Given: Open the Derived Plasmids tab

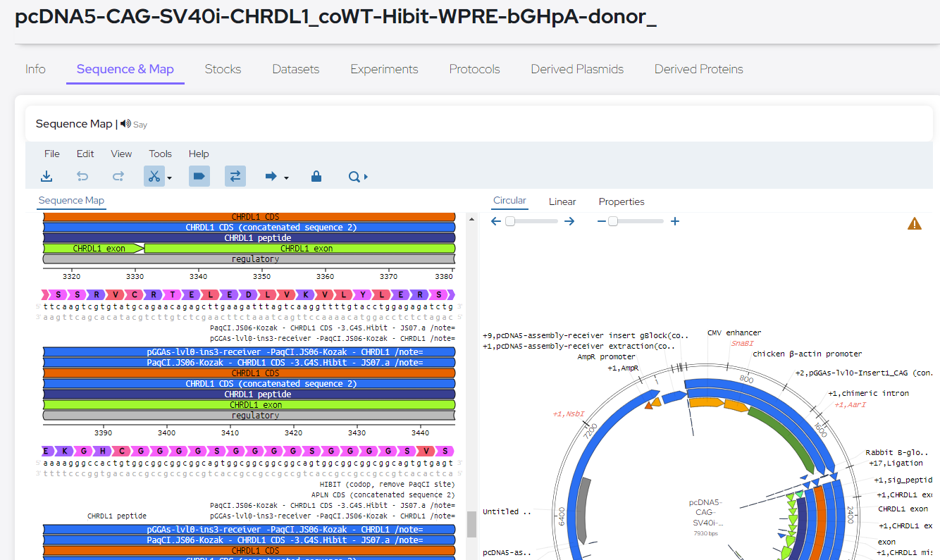Looking at the screenshot, I should 577,69.
